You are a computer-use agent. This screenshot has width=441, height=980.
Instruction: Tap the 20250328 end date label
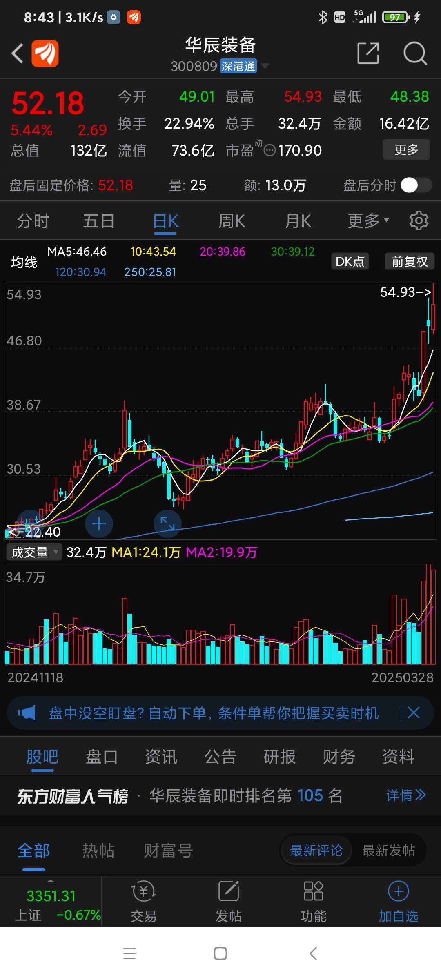coord(402,677)
